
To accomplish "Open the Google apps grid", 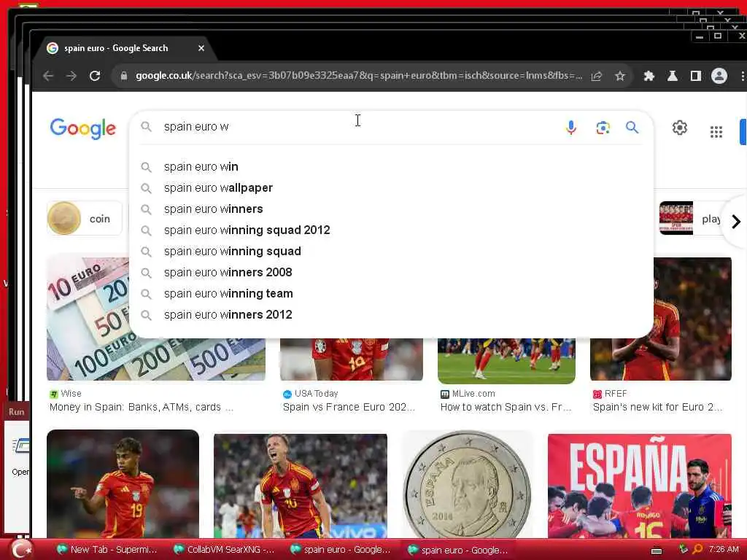I will tap(716, 132).
